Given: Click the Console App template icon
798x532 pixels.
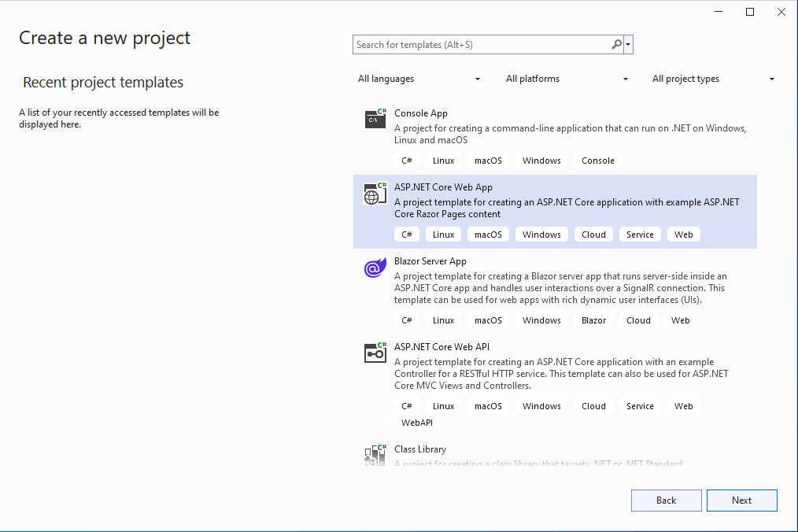Looking at the screenshot, I should pyautogui.click(x=375, y=118).
